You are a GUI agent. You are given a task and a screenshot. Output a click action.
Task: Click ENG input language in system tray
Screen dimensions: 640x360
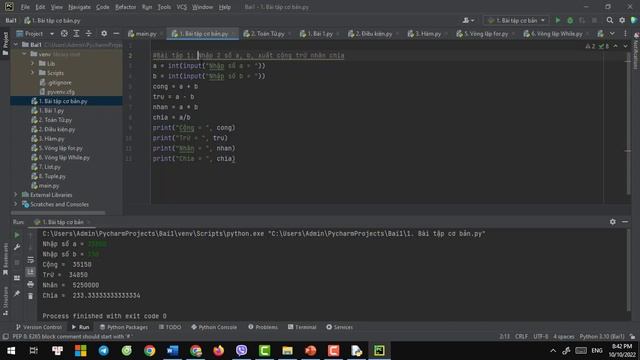tap(597, 351)
